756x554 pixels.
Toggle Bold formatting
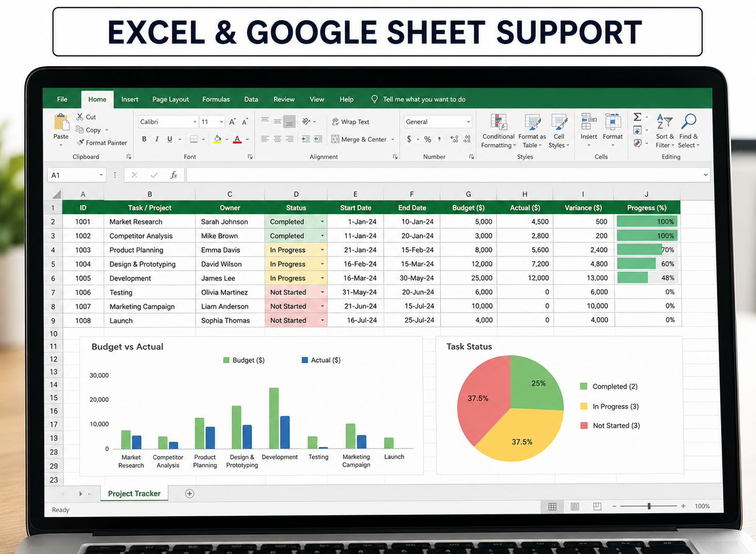(x=144, y=139)
